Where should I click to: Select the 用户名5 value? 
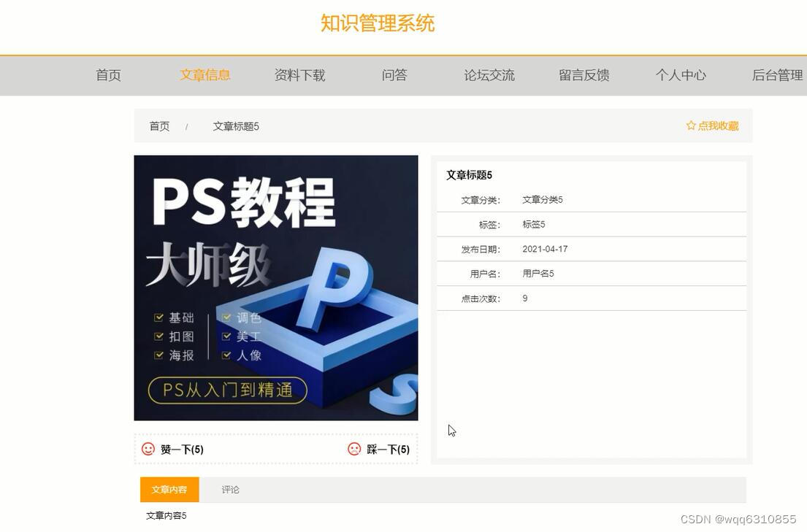point(538,274)
